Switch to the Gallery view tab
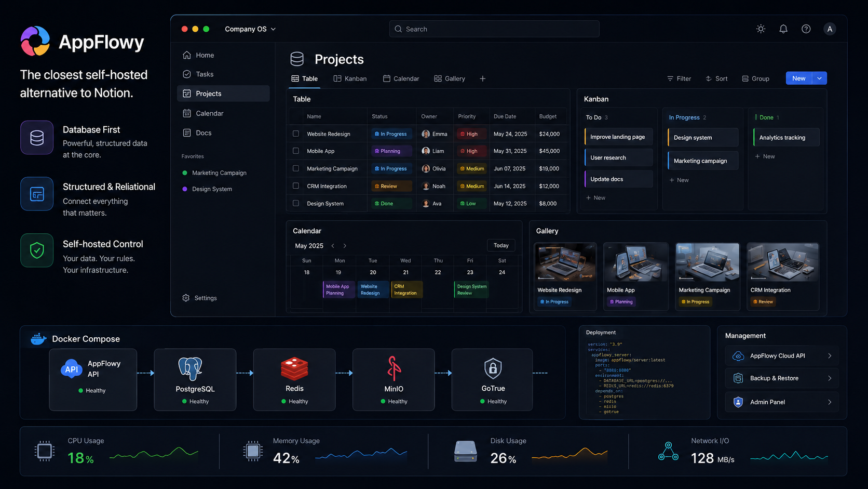 click(x=450, y=78)
